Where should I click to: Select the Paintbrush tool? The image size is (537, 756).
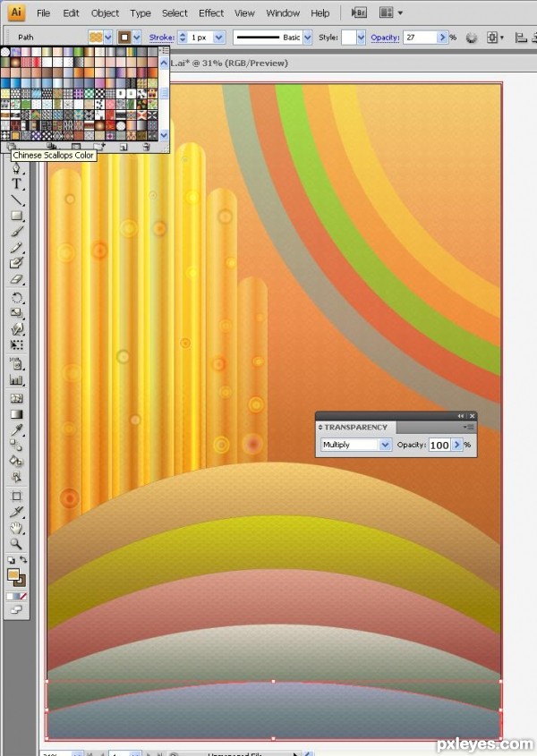(x=16, y=232)
